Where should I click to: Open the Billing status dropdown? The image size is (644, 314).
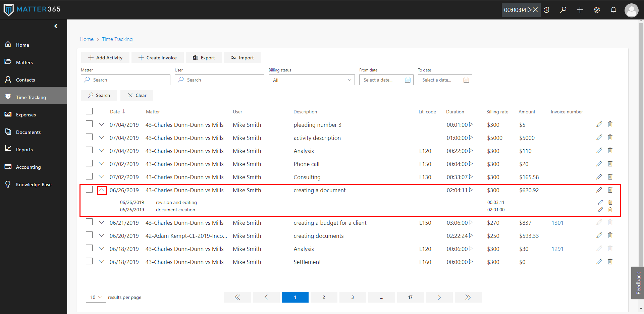311,80
